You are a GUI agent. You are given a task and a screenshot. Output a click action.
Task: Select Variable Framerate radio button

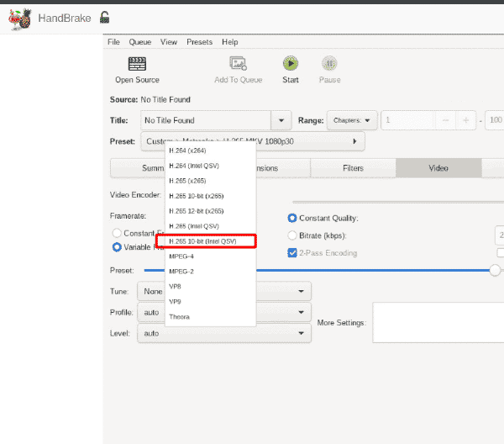pyautogui.click(x=117, y=247)
